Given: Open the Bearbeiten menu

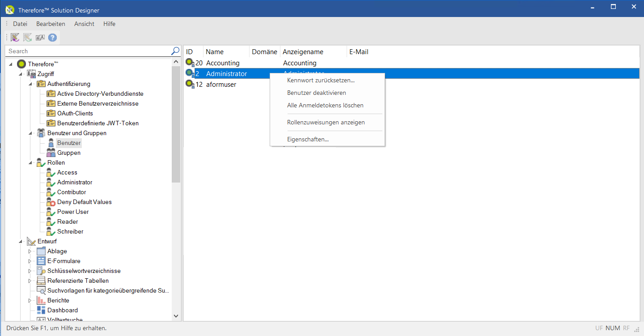Looking at the screenshot, I should tap(51, 24).
